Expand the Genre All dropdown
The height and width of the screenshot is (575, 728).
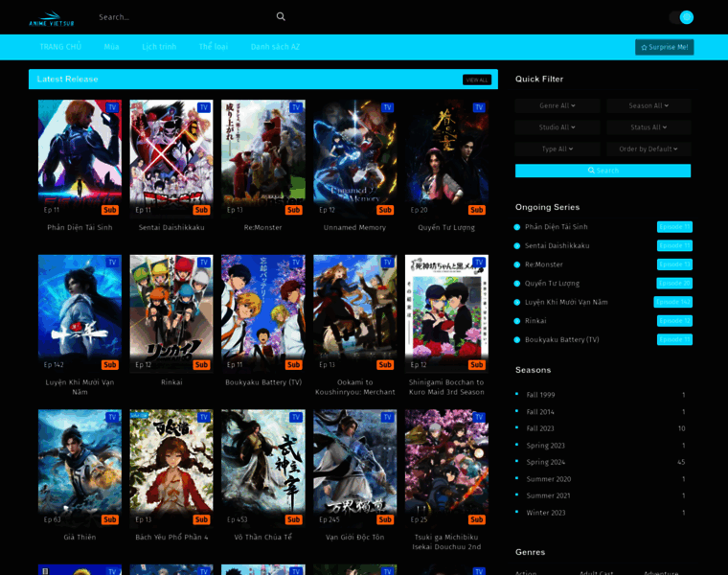pyautogui.click(x=557, y=106)
